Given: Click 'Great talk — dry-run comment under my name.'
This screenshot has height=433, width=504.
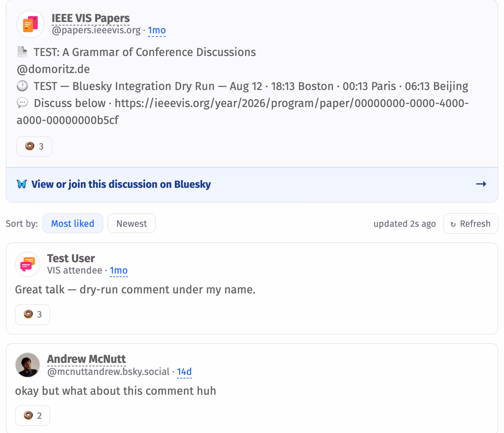Looking at the screenshot, I should click(135, 290).
